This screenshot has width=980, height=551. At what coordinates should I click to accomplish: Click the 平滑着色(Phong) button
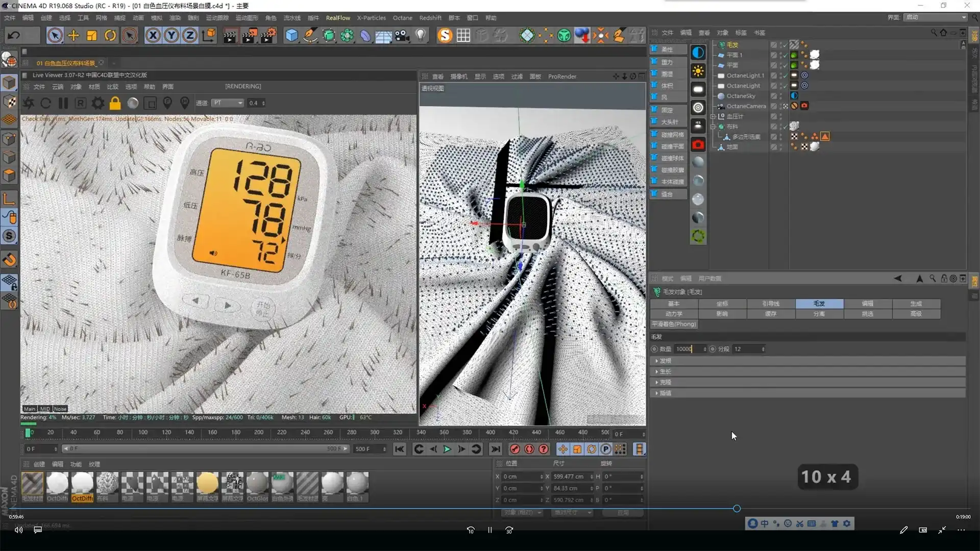click(x=674, y=324)
